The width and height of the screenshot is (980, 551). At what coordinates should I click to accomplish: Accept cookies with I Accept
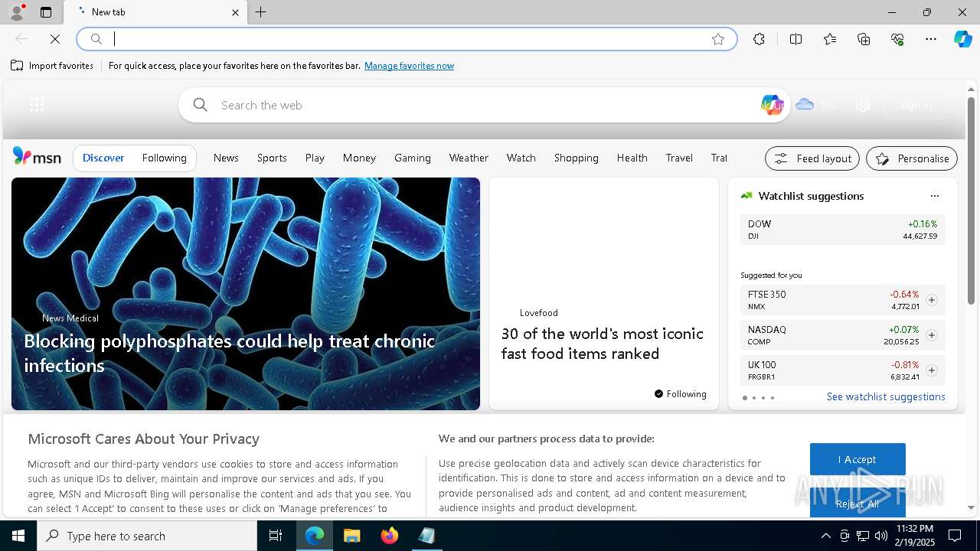tap(857, 459)
